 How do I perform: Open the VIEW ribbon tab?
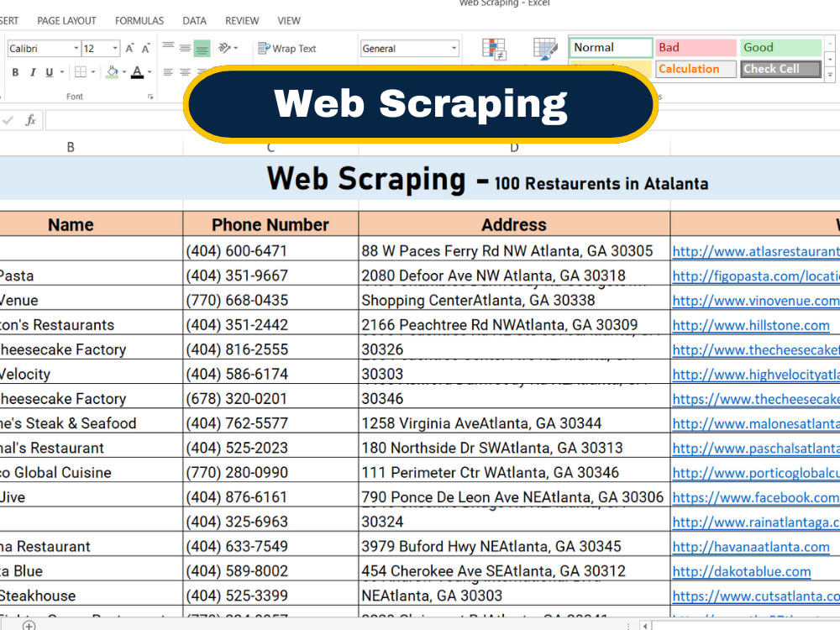pos(289,21)
